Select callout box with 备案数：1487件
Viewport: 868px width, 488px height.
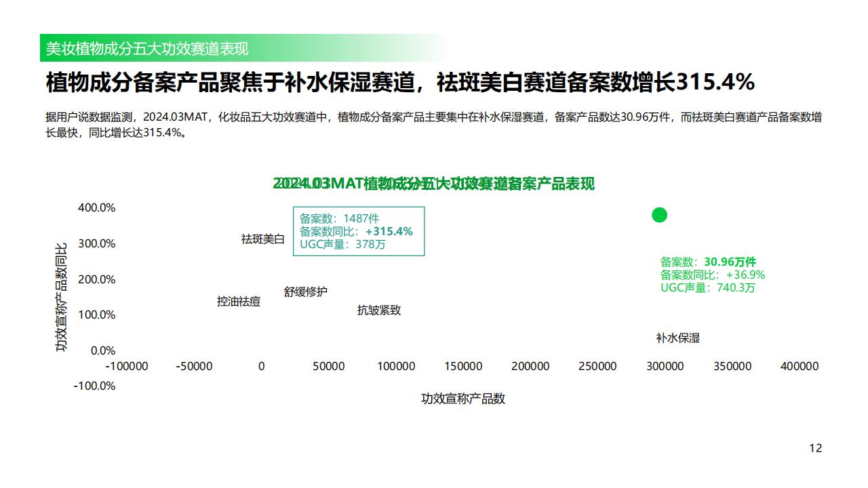point(359,231)
